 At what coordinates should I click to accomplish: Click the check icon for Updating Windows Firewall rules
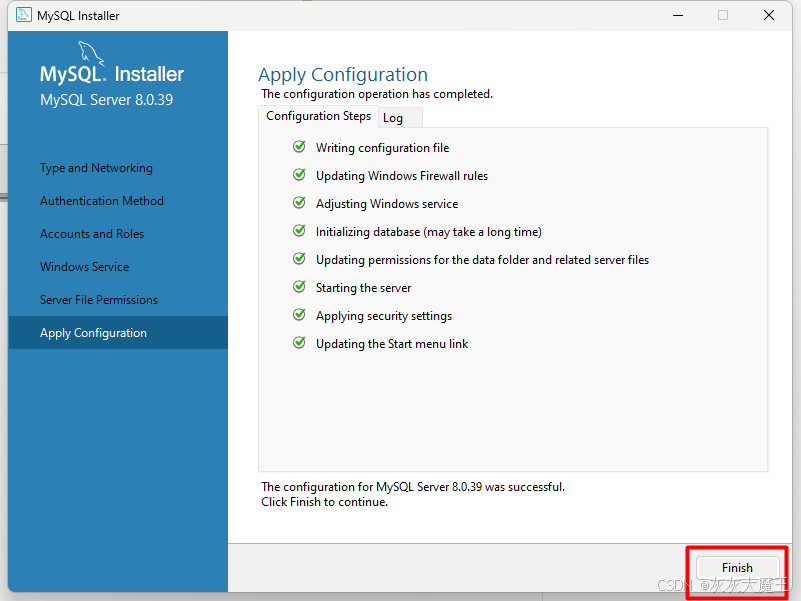tap(299, 175)
